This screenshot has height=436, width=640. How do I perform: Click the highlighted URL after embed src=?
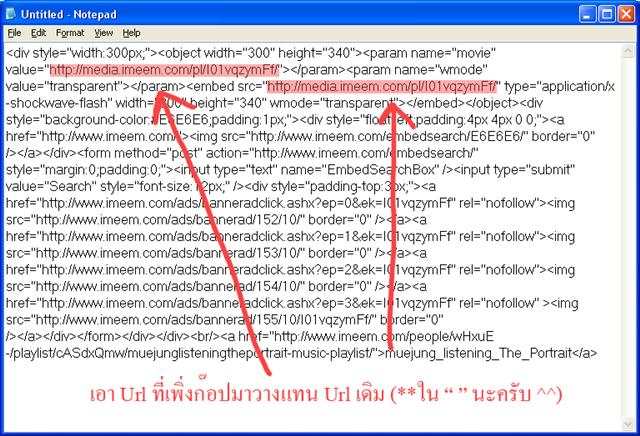(382, 87)
